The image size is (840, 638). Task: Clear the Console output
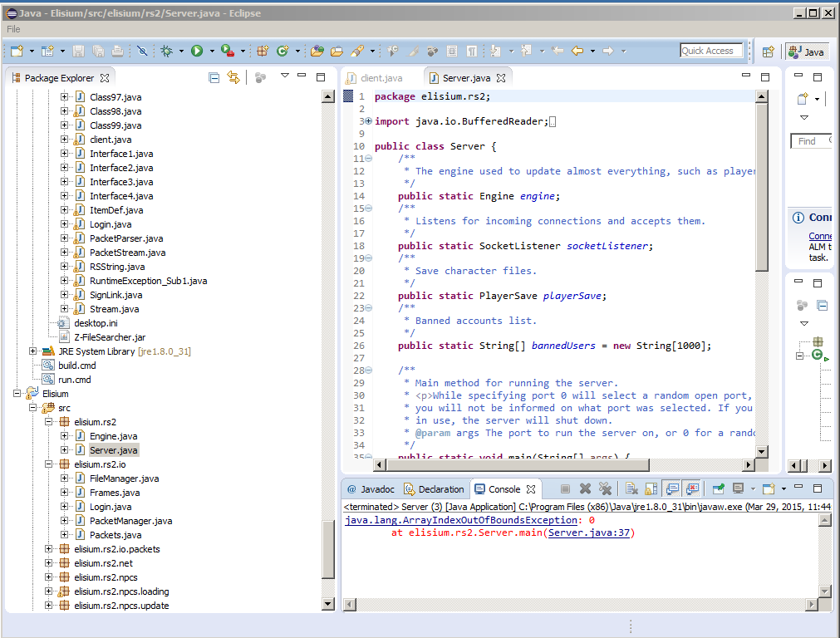coord(631,489)
